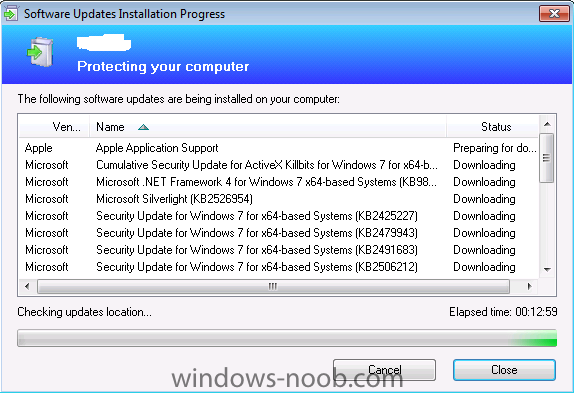Click the Close button
This screenshot has width=574, height=393.
pos(504,370)
